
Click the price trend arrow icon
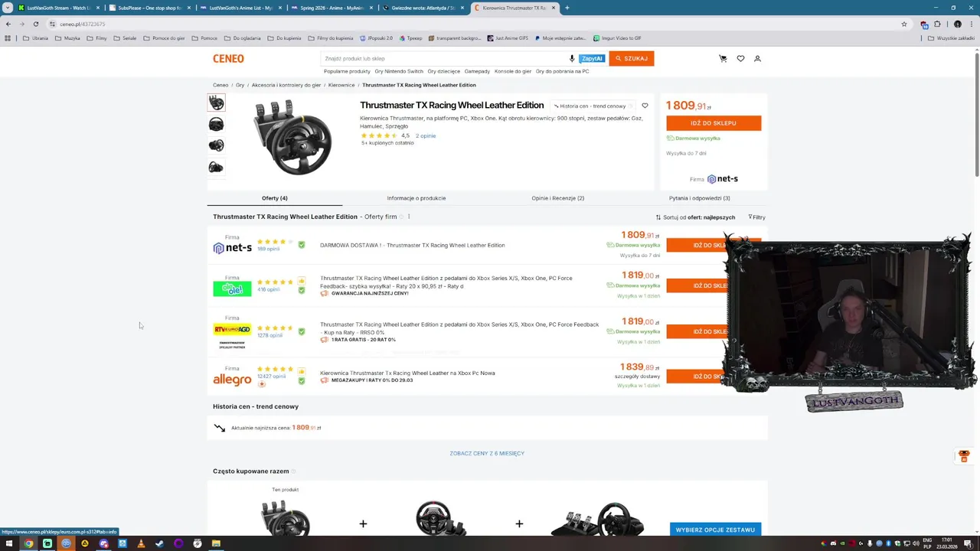pyautogui.click(x=220, y=428)
